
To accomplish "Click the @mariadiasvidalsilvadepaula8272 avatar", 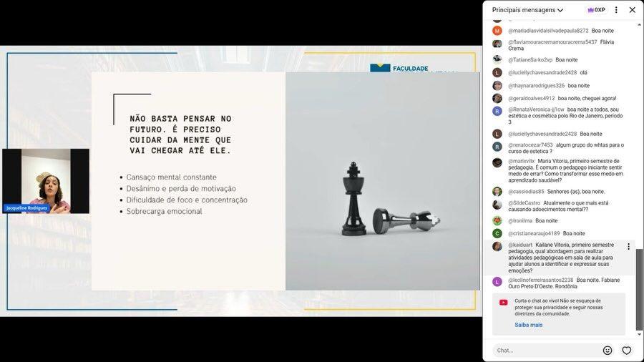I will point(497,31).
